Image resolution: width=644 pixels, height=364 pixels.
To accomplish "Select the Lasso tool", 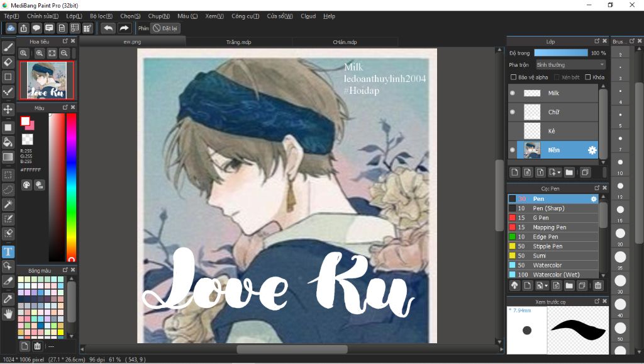I will (x=8, y=190).
